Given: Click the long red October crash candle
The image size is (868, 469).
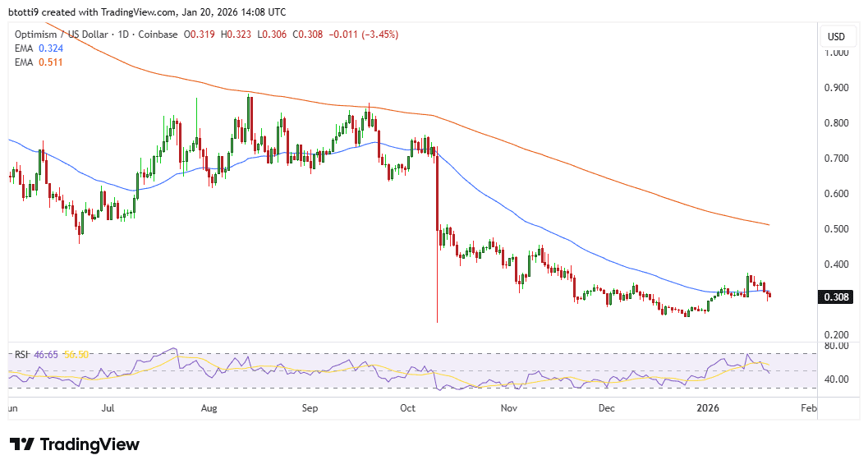Looking at the screenshot, I should 437,246.
